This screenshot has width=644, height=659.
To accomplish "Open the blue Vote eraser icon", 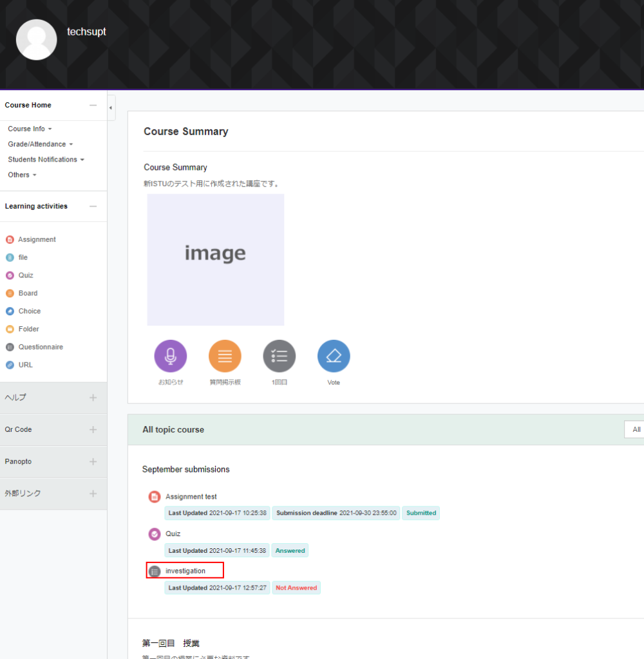I will point(334,357).
